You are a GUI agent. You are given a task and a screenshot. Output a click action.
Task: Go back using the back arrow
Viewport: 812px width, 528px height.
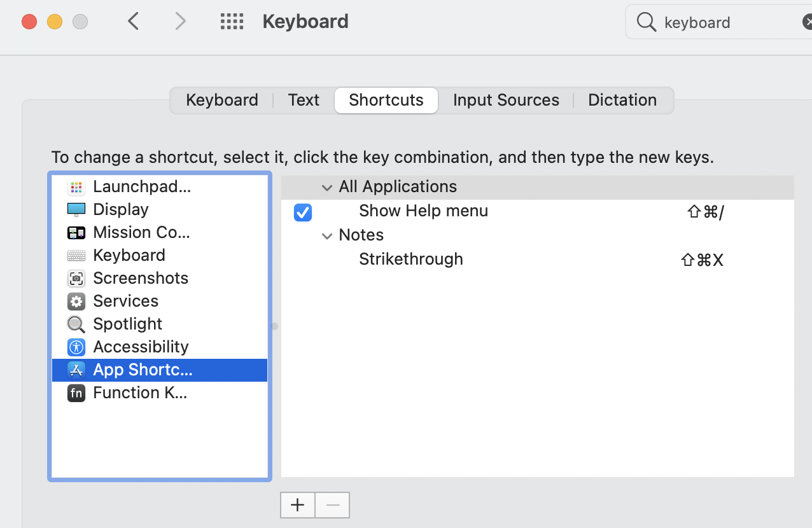point(133,22)
